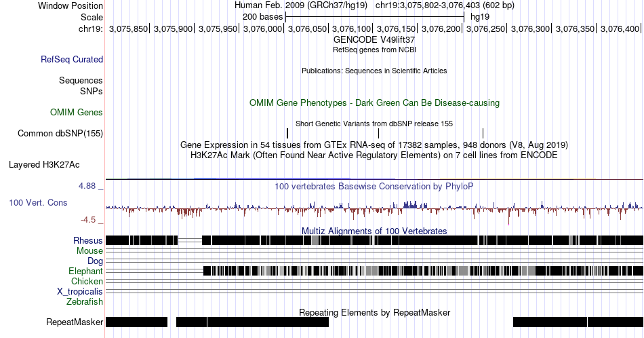Viewport: 644px width, 338px height.
Task: Click Multiz Alignments of 100 Vertebrates title
Action: tap(374, 231)
